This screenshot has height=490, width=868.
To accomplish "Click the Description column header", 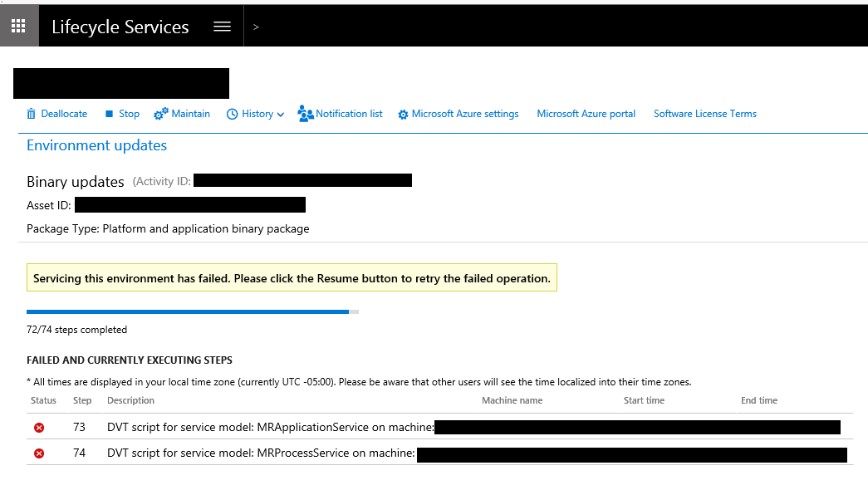I will pos(130,400).
